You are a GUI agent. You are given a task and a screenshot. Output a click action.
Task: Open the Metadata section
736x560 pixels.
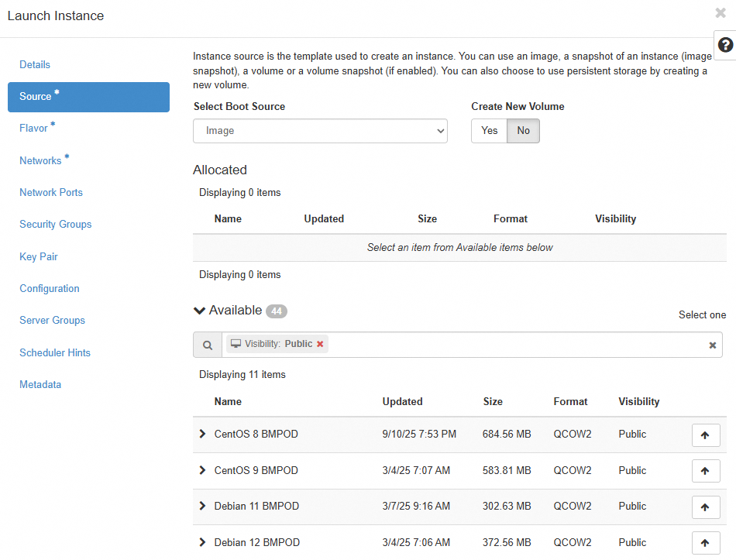(x=40, y=384)
